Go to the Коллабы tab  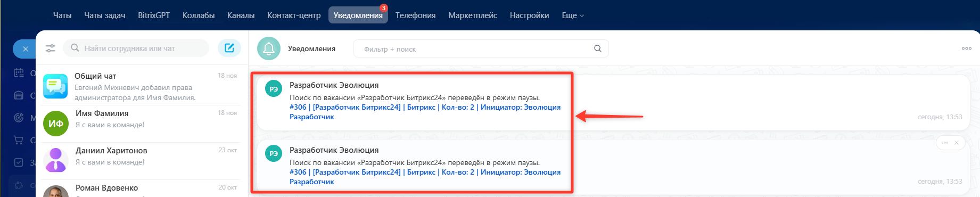(199, 15)
